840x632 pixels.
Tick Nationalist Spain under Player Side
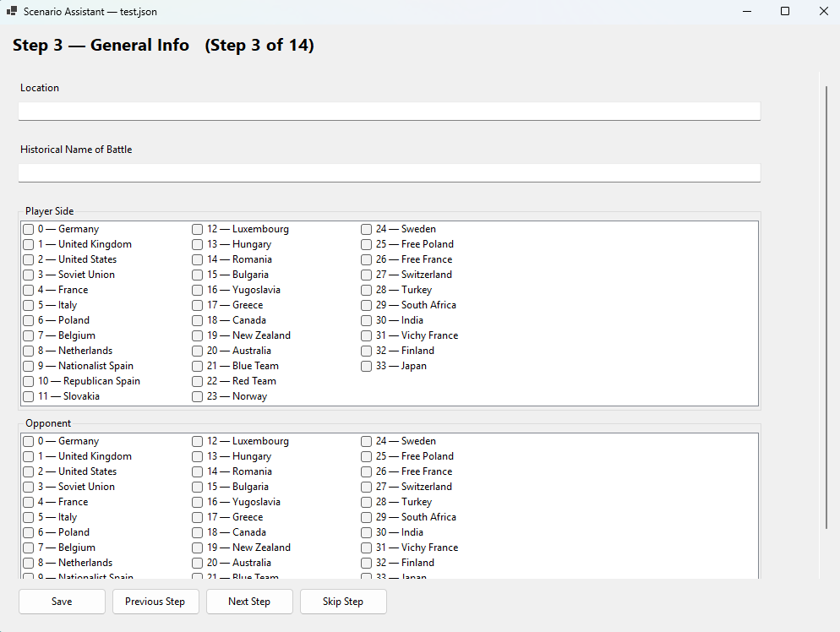29,367
